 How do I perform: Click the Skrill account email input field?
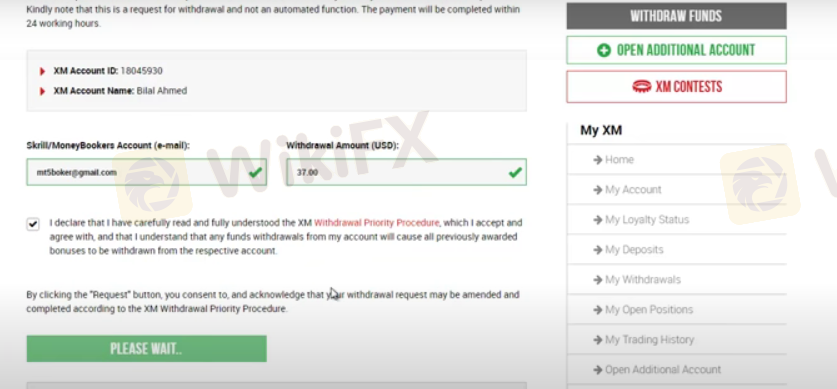[147, 172]
